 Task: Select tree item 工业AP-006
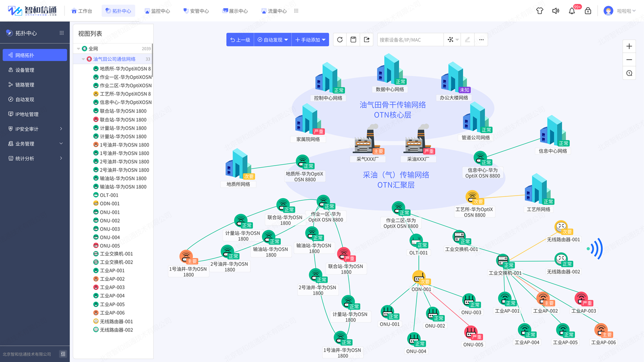[109, 313]
